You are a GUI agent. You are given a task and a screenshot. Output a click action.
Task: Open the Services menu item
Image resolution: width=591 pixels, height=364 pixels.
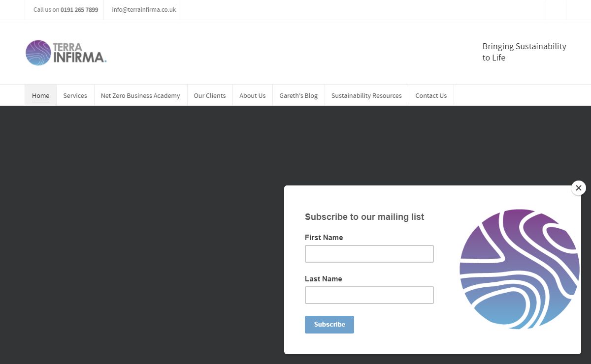coord(75,95)
